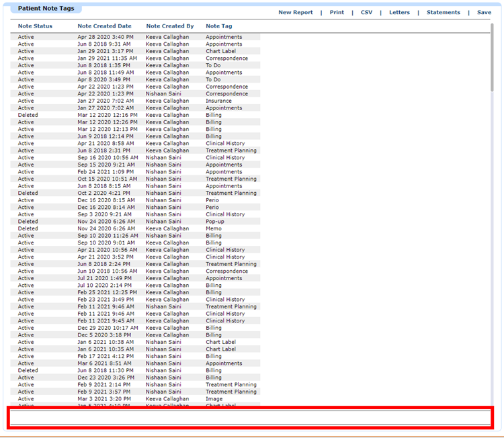Sort by Note Status column header

35,26
